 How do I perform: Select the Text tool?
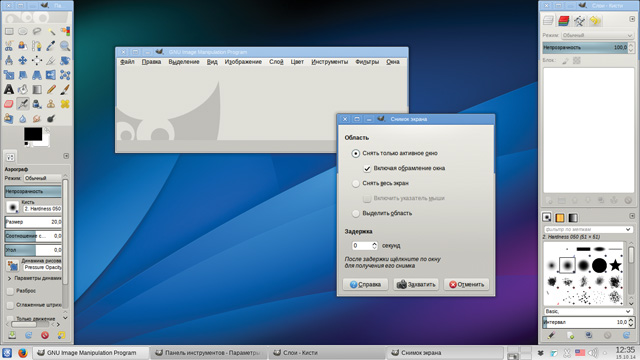point(9,89)
